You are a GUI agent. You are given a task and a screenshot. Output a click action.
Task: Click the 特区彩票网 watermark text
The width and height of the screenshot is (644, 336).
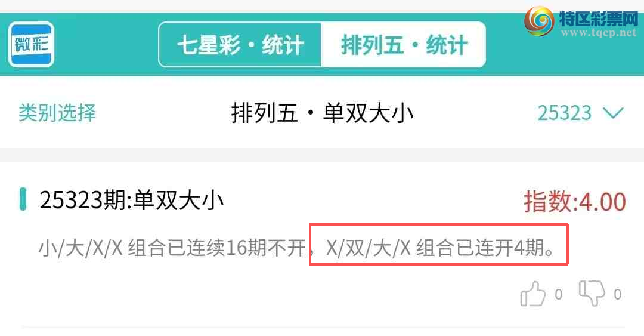[x=598, y=18]
